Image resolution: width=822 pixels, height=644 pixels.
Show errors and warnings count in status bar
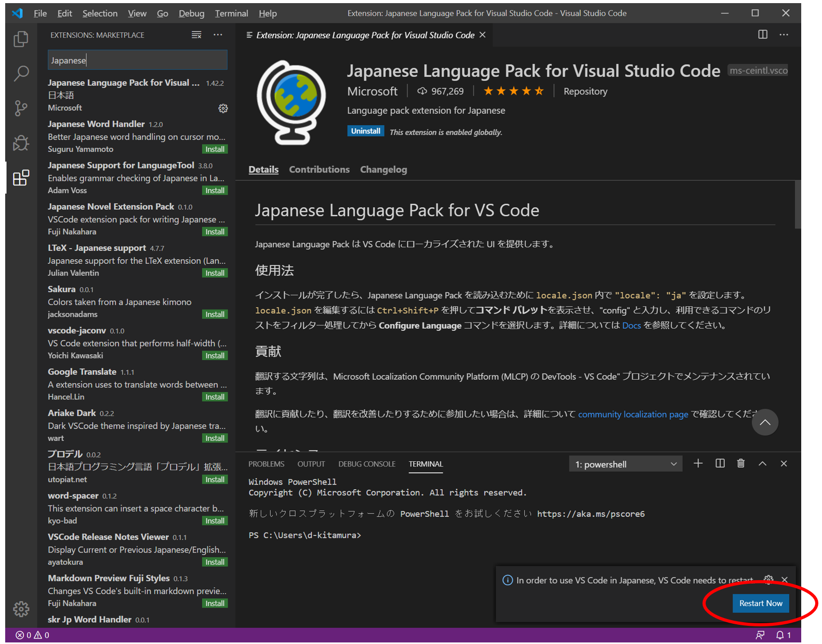coord(32,635)
